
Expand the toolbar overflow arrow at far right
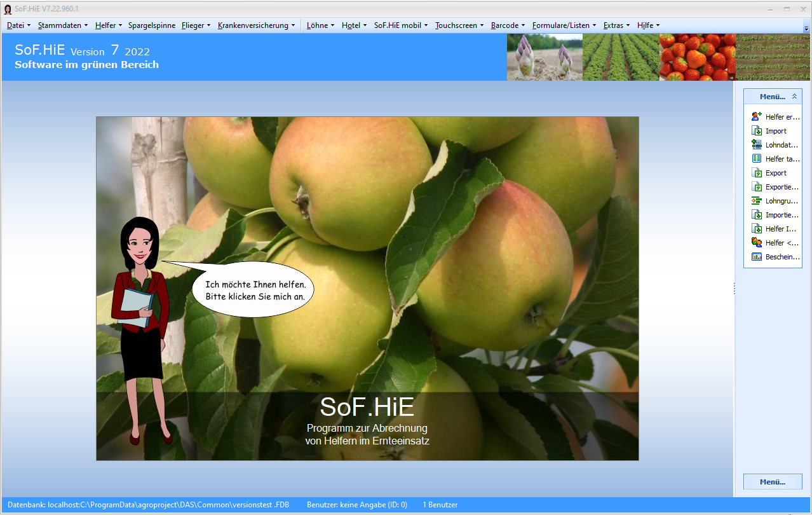[x=807, y=29]
